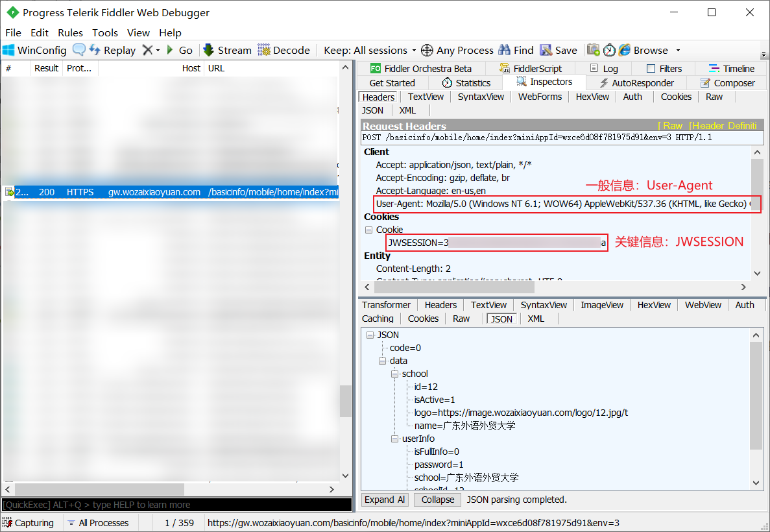Click the timer stopwatch icon
Viewport: 770px width, 532px height.
coord(609,50)
